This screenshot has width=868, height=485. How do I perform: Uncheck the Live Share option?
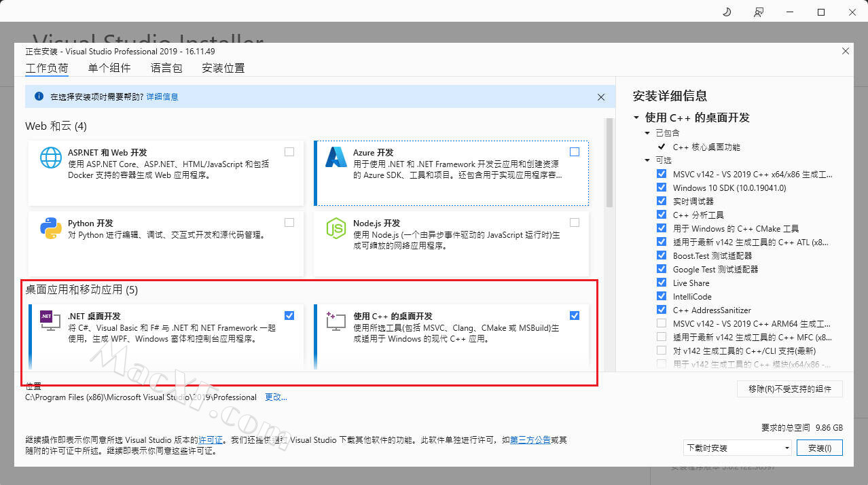[x=662, y=283]
